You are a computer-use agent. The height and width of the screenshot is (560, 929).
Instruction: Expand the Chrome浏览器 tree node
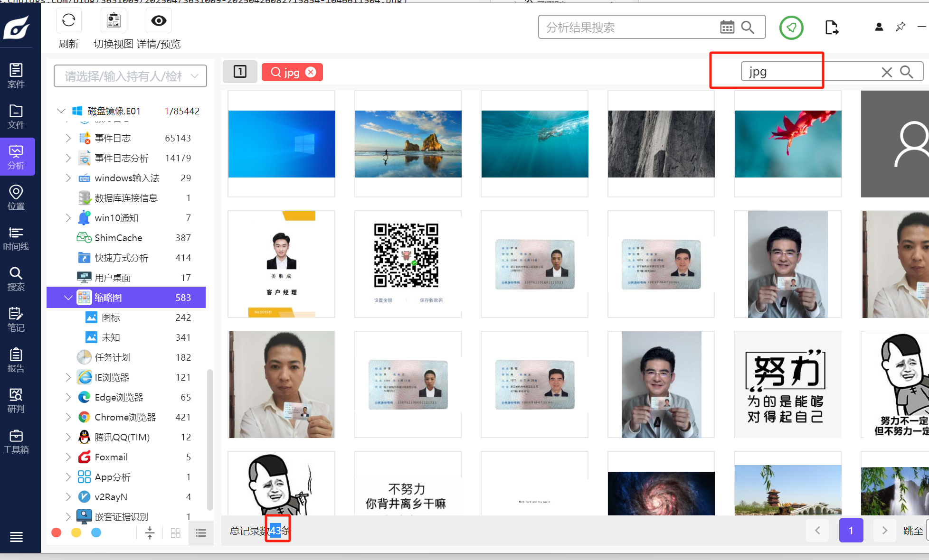tap(68, 417)
